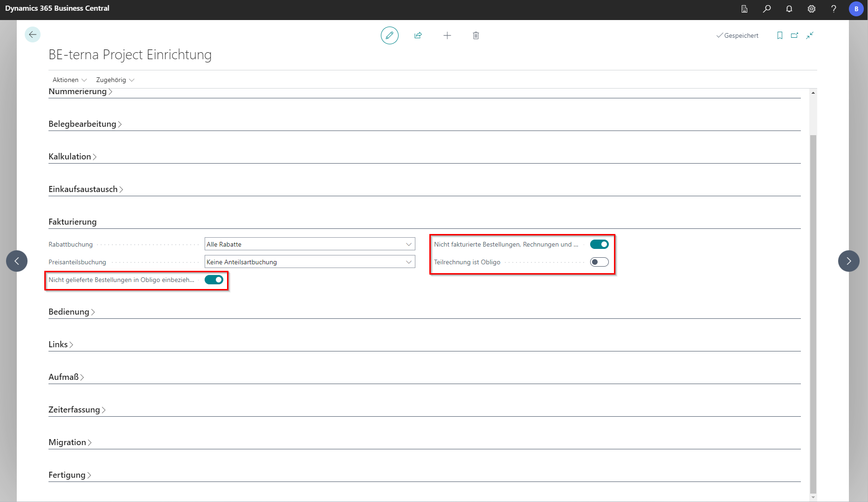868x502 pixels.
Task: Open the Aktionen menu
Action: [x=69, y=80]
